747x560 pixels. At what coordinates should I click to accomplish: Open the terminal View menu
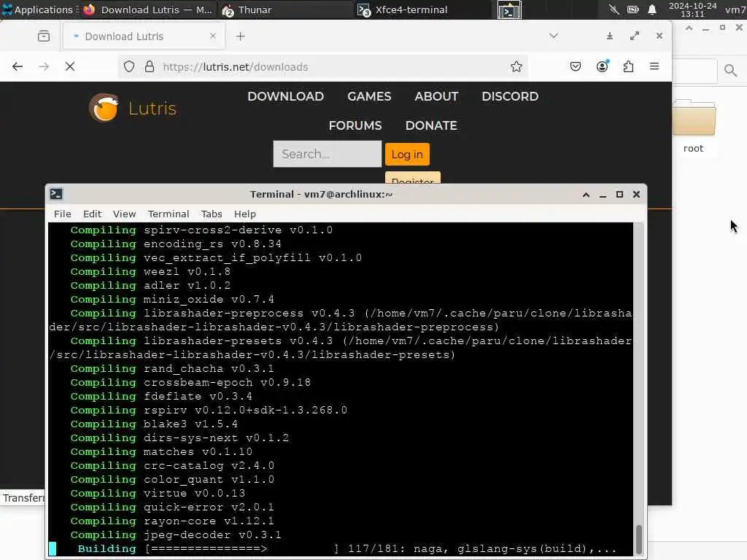(124, 214)
